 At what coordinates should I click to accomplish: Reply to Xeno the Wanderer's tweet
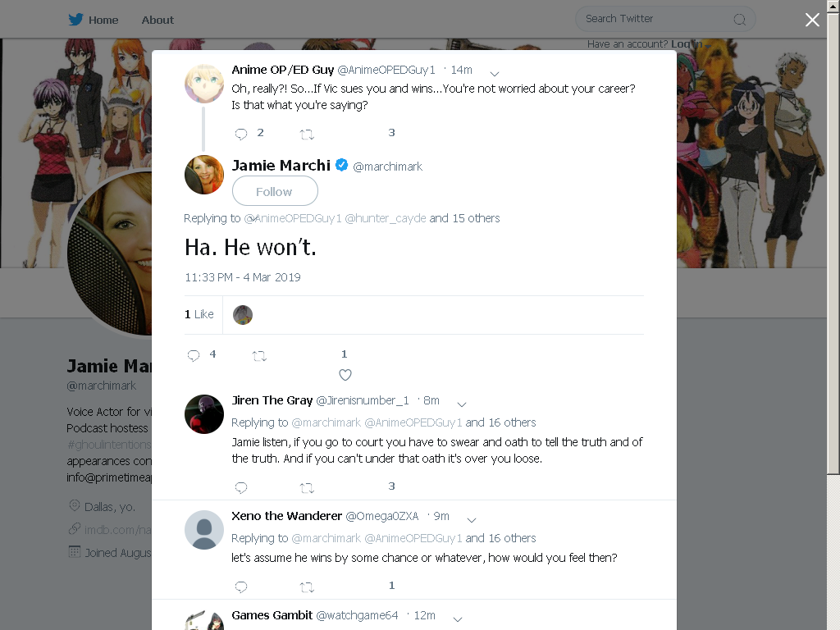coord(241,587)
